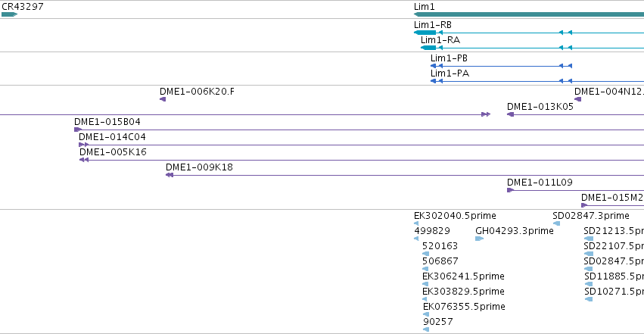Select the Lim1-RA transcript exon block
This screenshot has width=644, height=334.
pos(428,48)
